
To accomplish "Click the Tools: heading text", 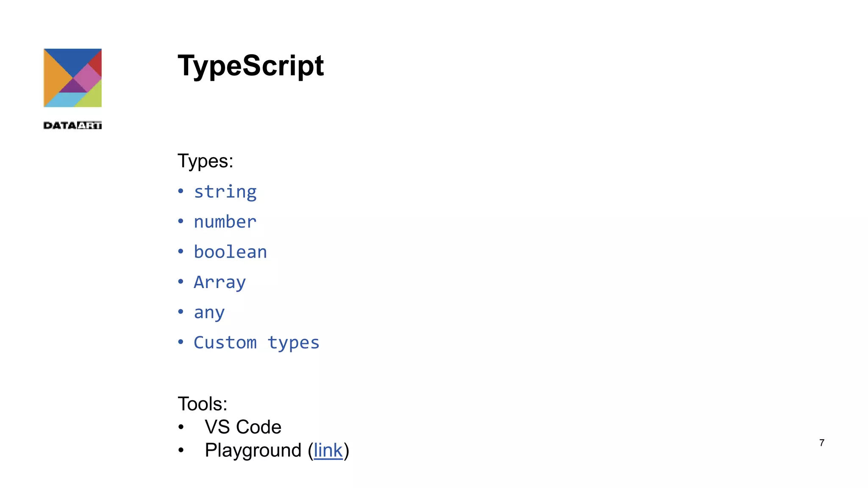I will tap(202, 404).
